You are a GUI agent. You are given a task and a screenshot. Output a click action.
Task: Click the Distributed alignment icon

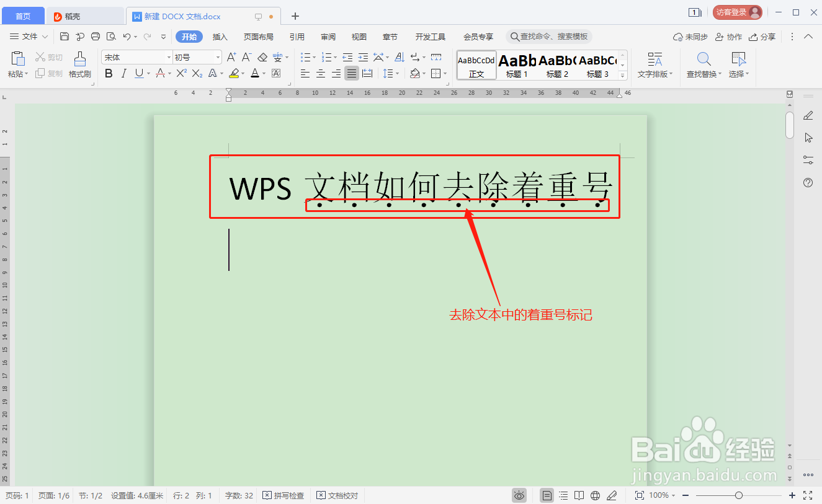367,74
